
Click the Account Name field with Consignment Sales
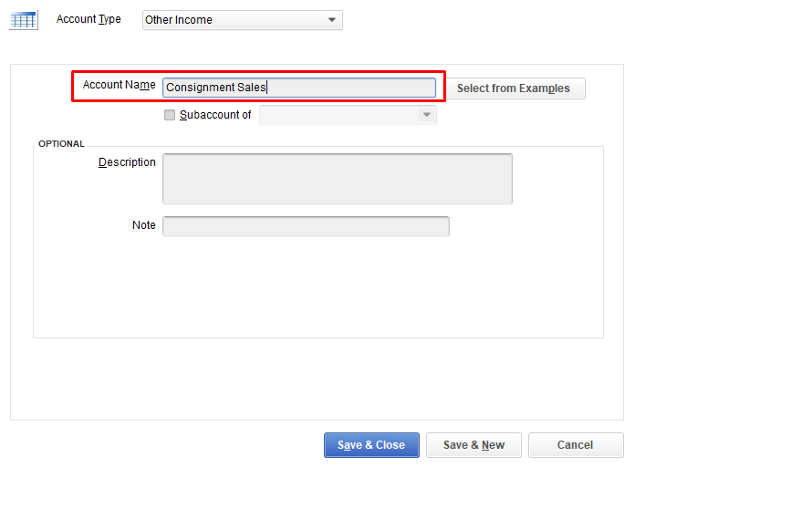coord(298,88)
